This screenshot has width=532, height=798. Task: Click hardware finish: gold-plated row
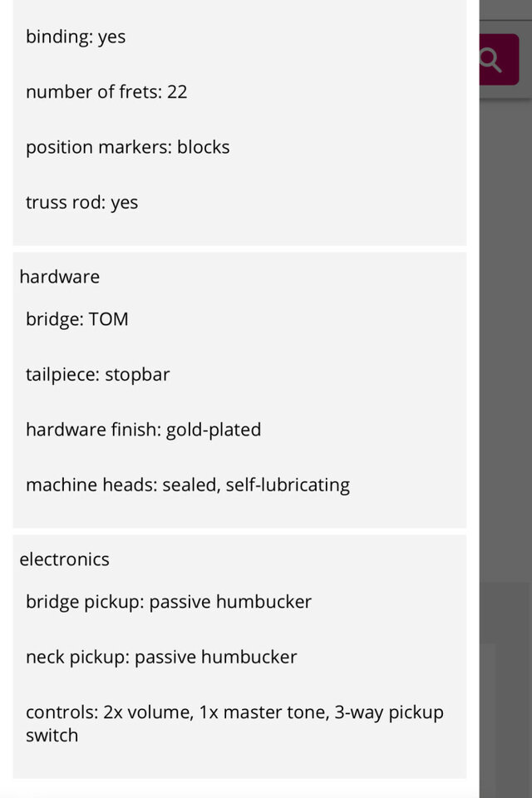click(143, 430)
